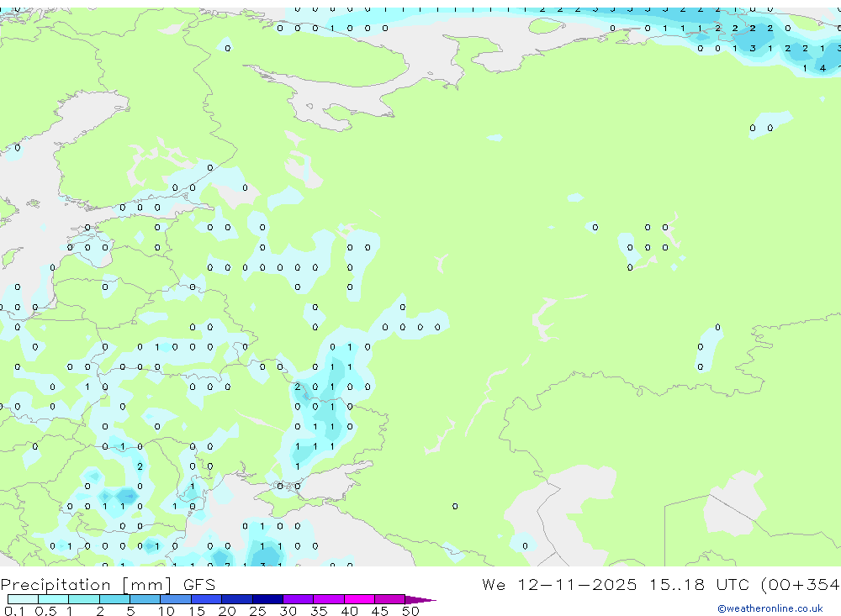Click the 1–2 mm legend color swatch
This screenshot has height=616, width=841.
point(84,599)
